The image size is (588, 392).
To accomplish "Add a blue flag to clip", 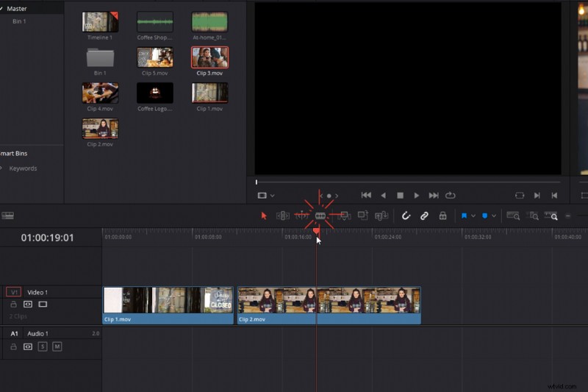I will point(464,215).
